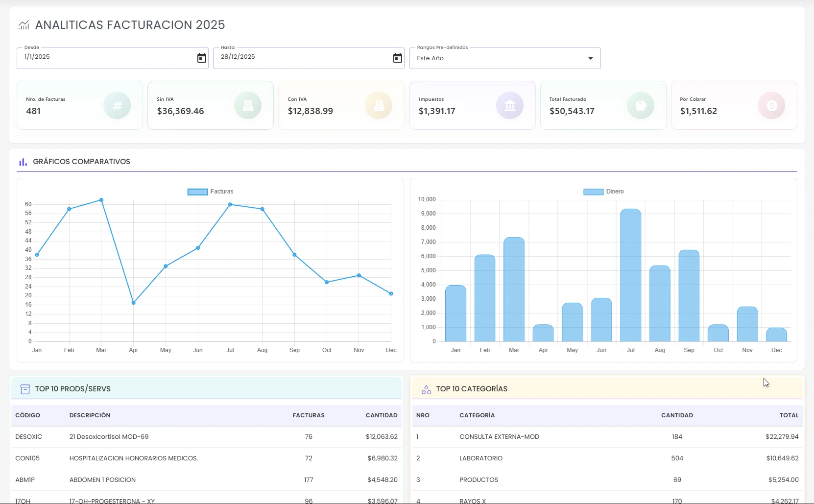Toggle the Dinero legend in bar chart
The width and height of the screenshot is (814, 504).
[603, 192]
